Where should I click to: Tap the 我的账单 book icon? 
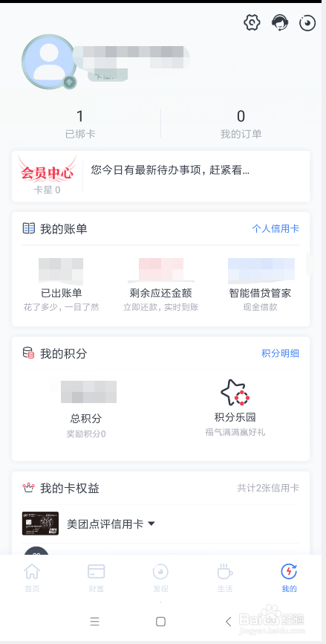point(29,228)
